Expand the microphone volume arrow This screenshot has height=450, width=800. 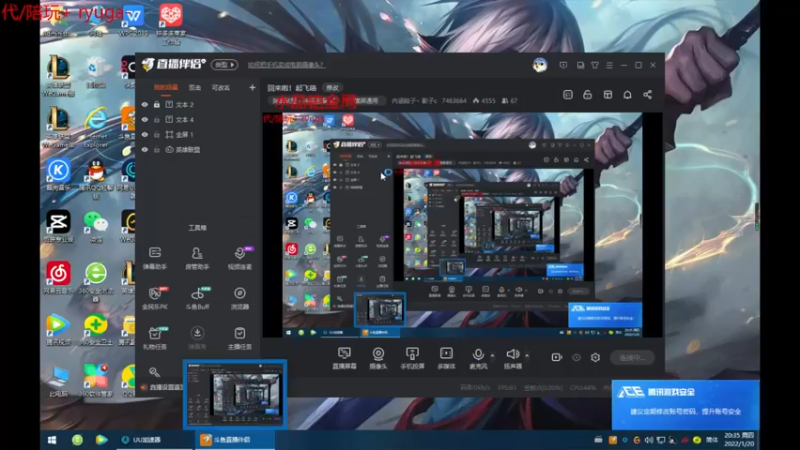492,355
